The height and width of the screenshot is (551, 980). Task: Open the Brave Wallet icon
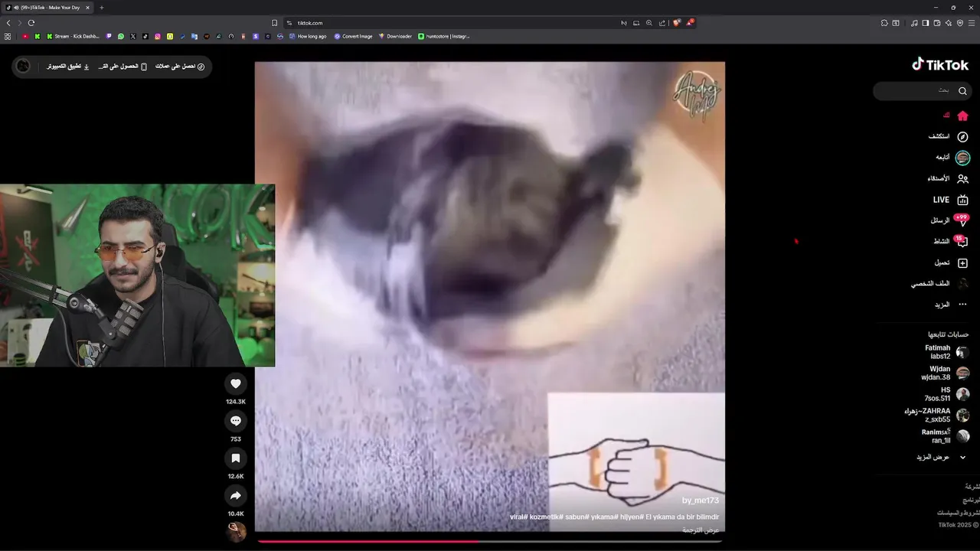coord(937,23)
